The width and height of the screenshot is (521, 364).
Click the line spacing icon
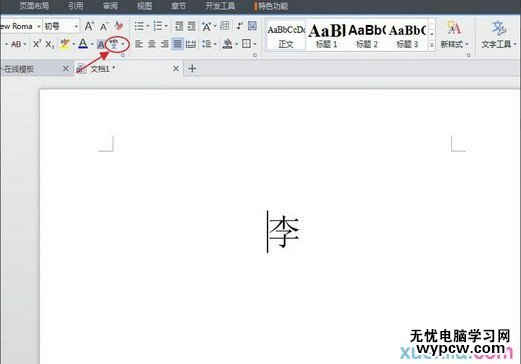tap(206, 44)
